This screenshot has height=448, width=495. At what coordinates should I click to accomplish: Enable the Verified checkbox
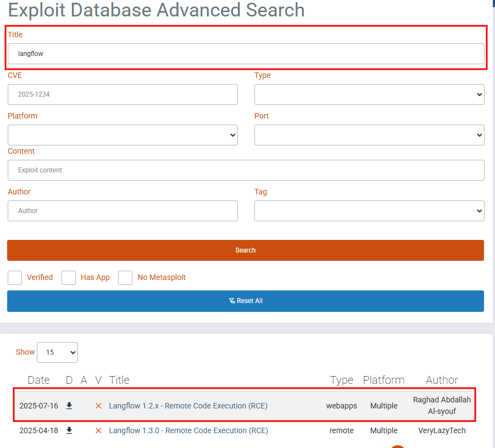tap(15, 278)
